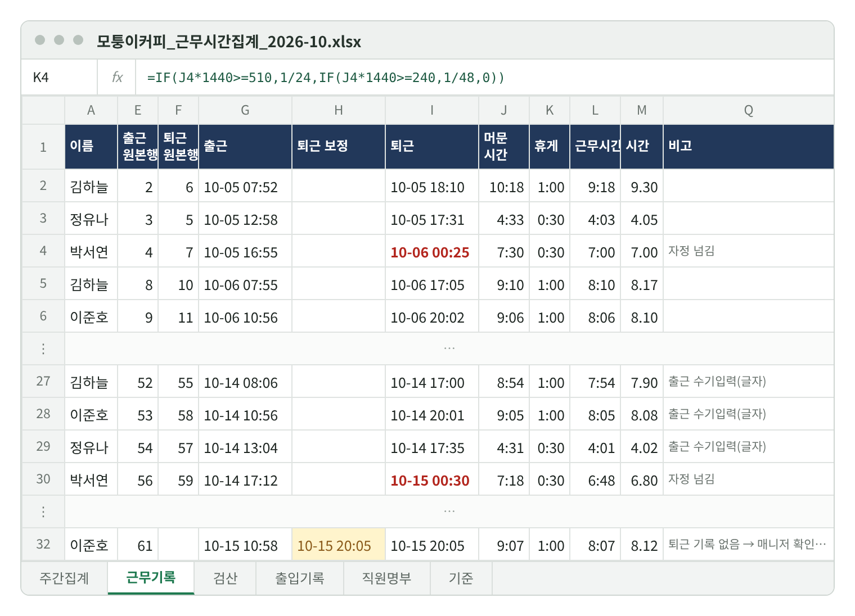
Task: Open the 출입기록 sheet tab
Action: click(x=300, y=578)
